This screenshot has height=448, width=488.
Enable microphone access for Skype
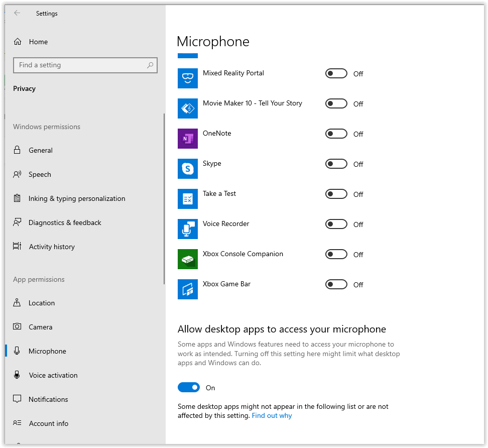click(336, 164)
